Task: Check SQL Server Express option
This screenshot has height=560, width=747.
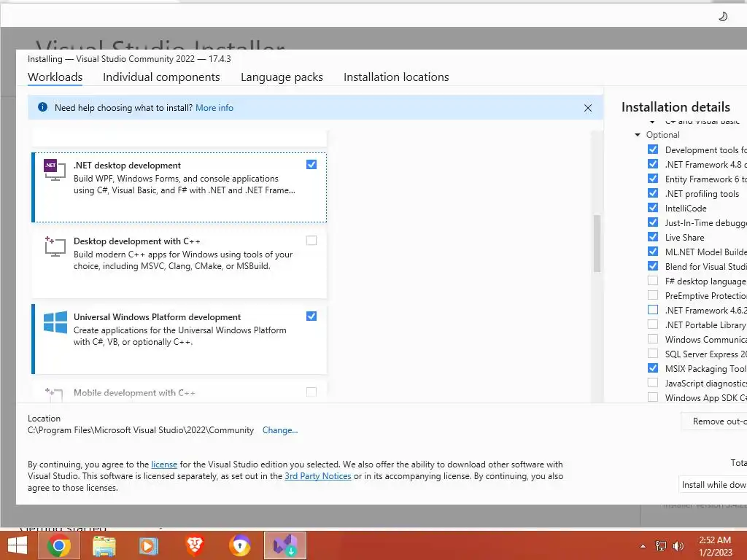Action: point(653,354)
